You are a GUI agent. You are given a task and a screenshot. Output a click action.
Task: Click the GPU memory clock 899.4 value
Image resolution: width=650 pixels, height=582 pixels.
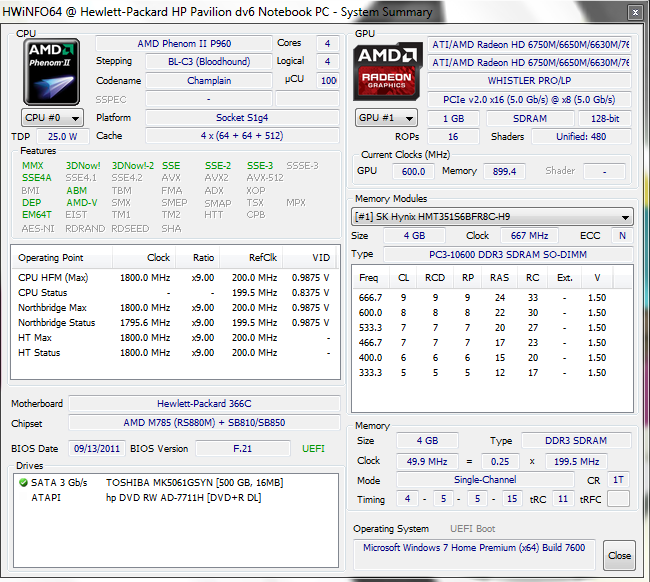pos(504,171)
